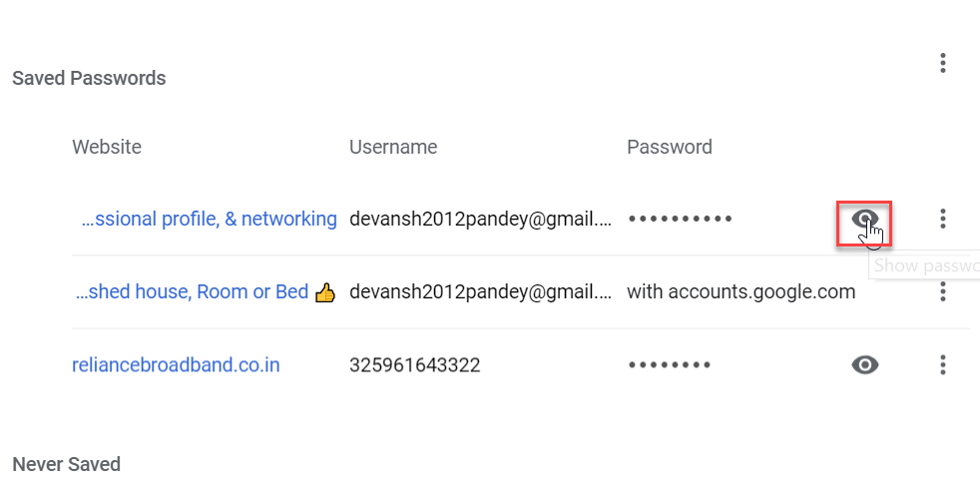Click username in Room or Bed row
This screenshot has width=980, height=489.
pos(480,292)
